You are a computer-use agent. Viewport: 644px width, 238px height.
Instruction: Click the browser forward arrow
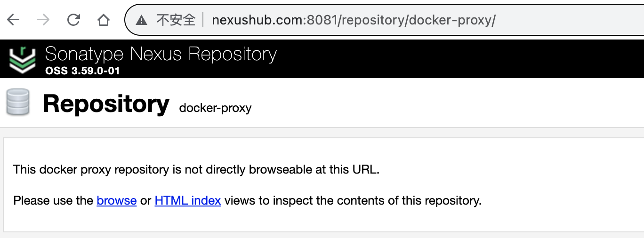[x=43, y=20]
